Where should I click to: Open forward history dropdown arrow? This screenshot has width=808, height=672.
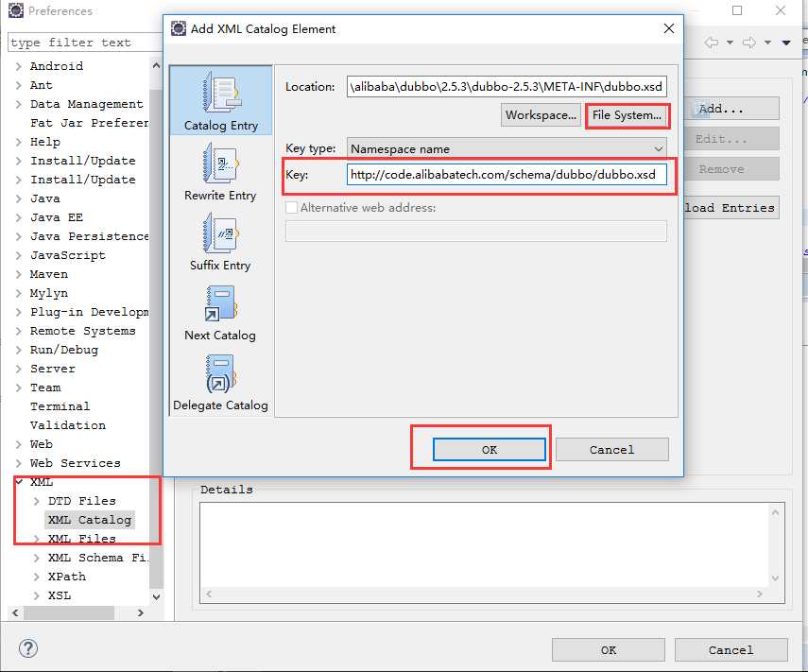767,43
